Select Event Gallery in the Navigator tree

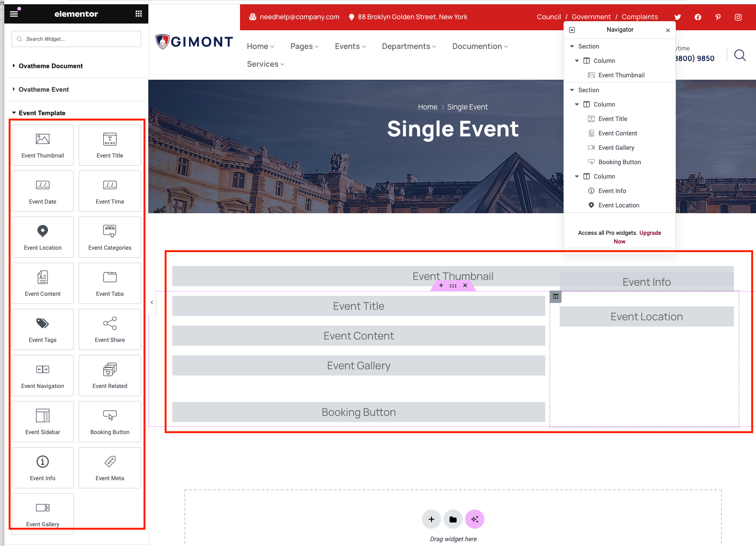(616, 148)
